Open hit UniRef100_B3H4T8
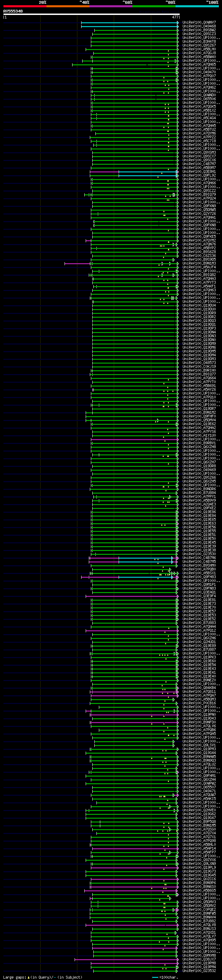This screenshot has height=980, width=222. pyautogui.click(x=199, y=41)
